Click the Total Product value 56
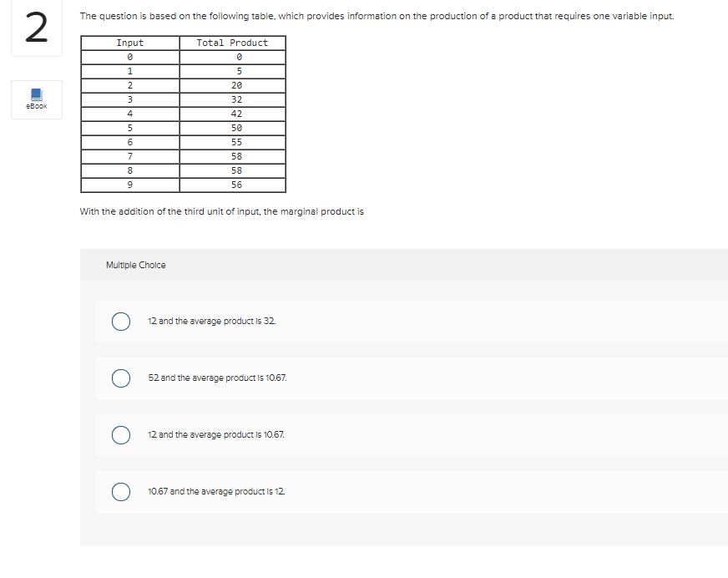This screenshot has height=578, width=728. (235, 185)
